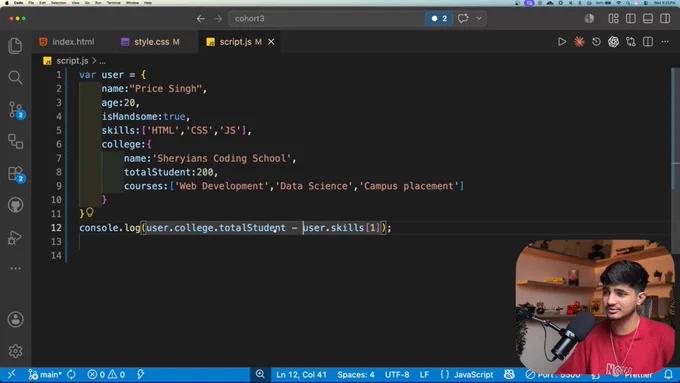Viewport: 680px width, 383px height.
Task: Place cursor on line number 13
Action: 56,242
